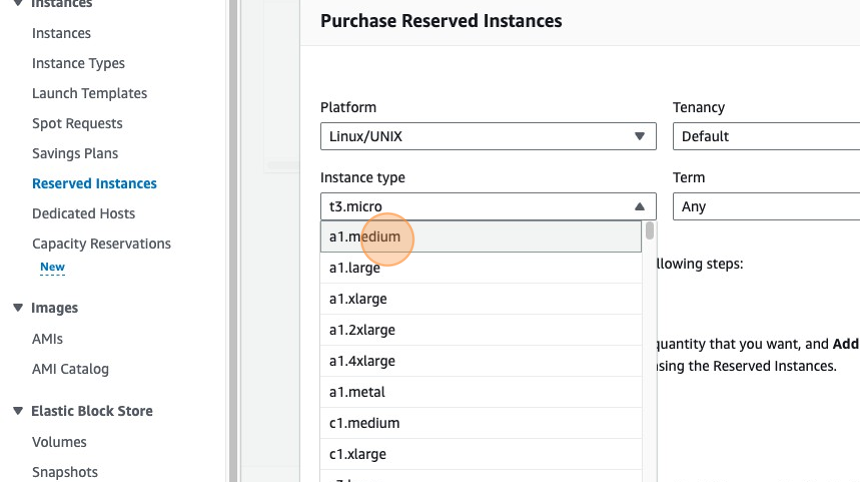This screenshot has height=482, width=860.
Task: Click the dropdown list scrollbar
Action: (x=650, y=232)
